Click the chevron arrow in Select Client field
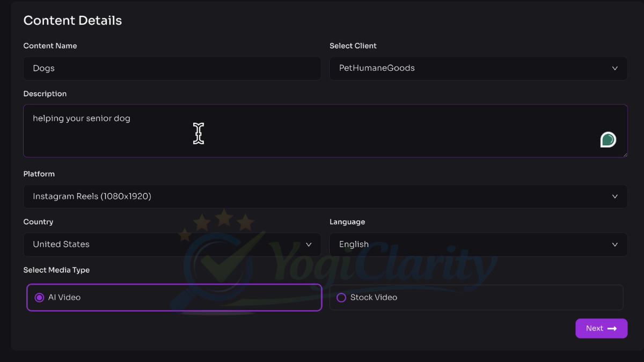Image resolution: width=644 pixels, height=362 pixels. point(615,69)
